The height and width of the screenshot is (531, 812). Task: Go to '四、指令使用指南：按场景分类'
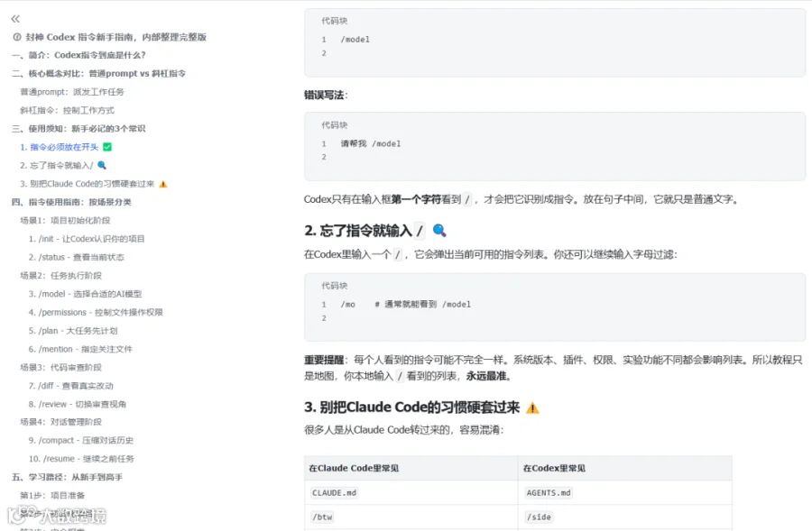[x=71, y=202]
